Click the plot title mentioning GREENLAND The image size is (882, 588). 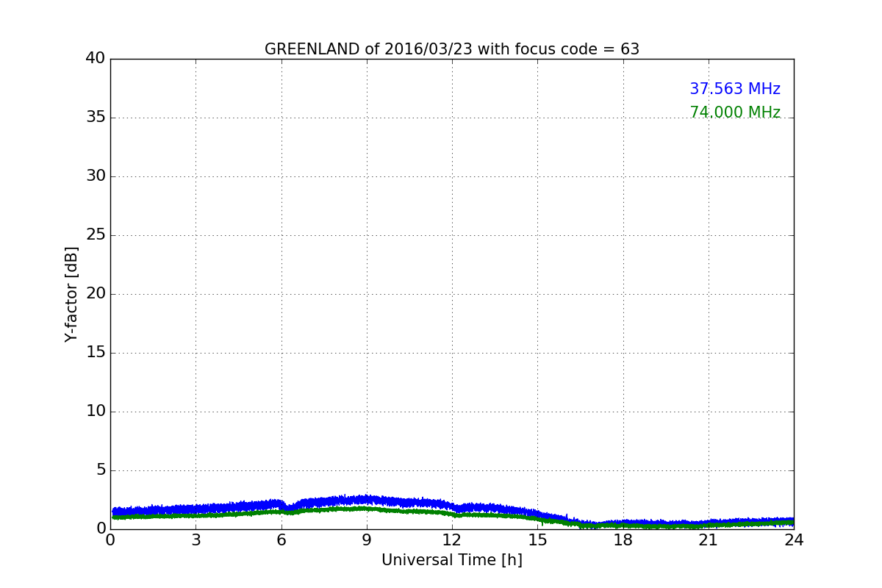(452, 49)
